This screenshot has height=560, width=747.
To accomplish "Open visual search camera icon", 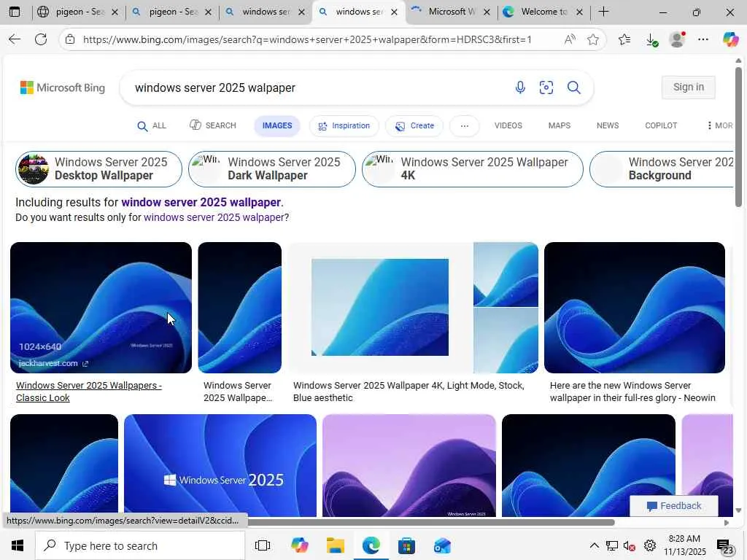I will 546,87.
